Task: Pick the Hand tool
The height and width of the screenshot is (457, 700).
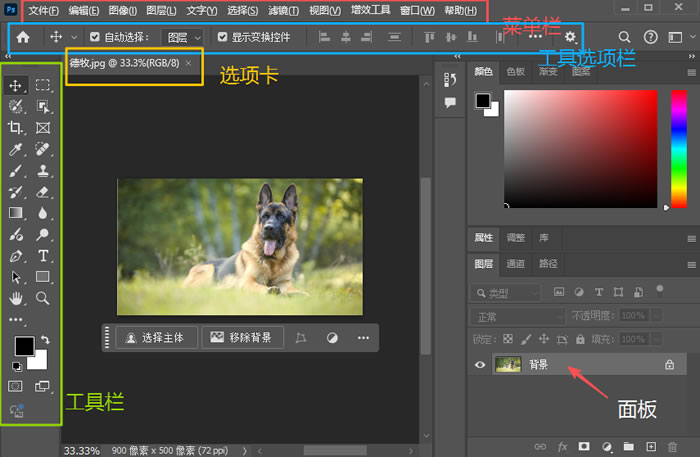Action: point(16,298)
